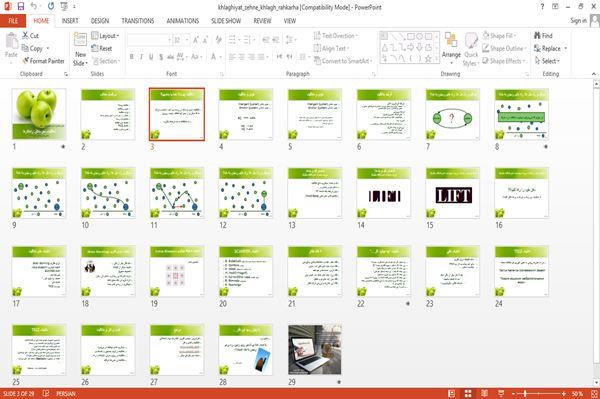
Task: Click the Copy command
Action: [32, 48]
